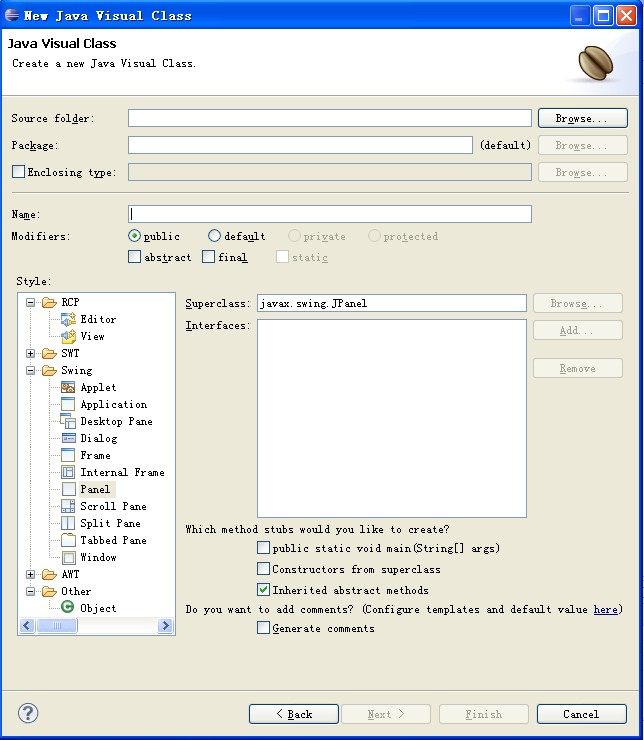Select the Internal Frame icon

click(68, 472)
